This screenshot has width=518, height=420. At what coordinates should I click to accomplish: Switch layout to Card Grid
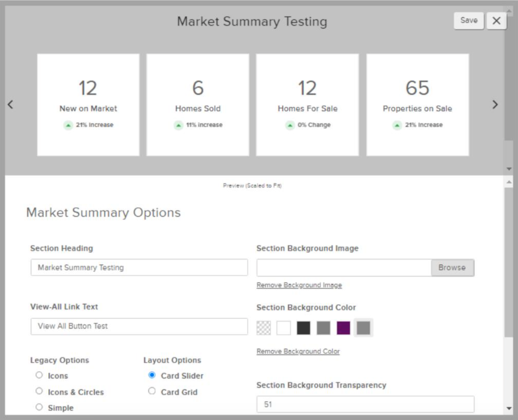click(x=152, y=391)
